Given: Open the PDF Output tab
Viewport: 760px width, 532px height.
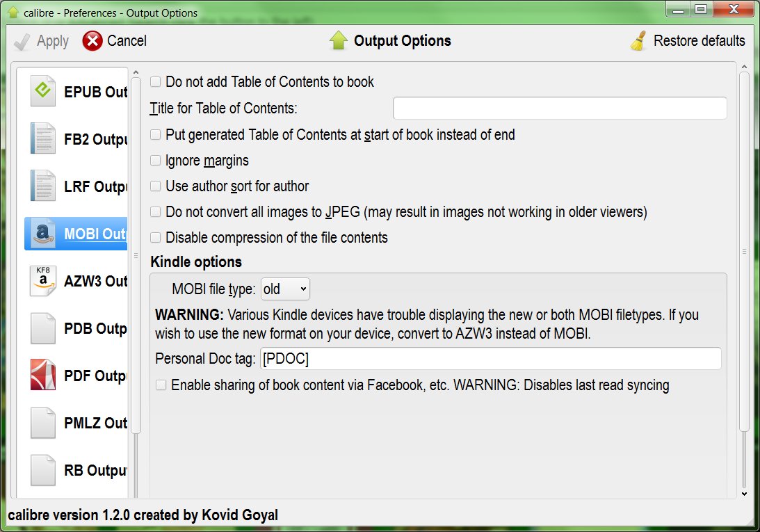Looking at the screenshot, I should [95, 376].
